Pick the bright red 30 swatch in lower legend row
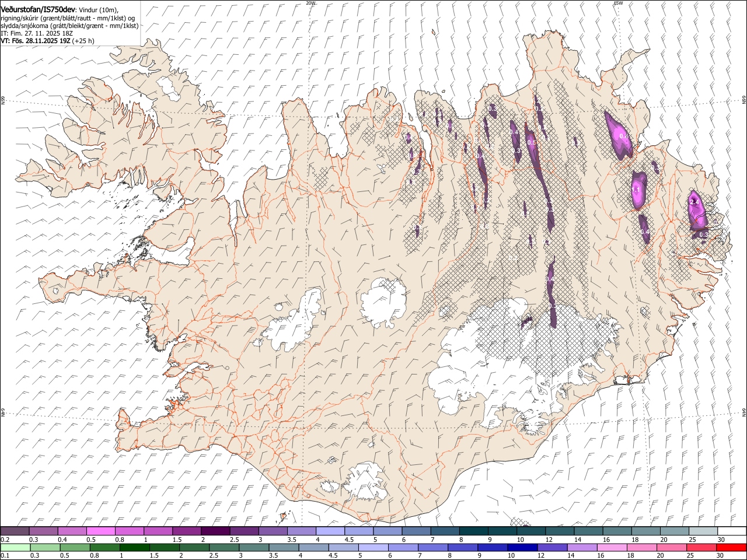 pyautogui.click(x=731, y=548)
